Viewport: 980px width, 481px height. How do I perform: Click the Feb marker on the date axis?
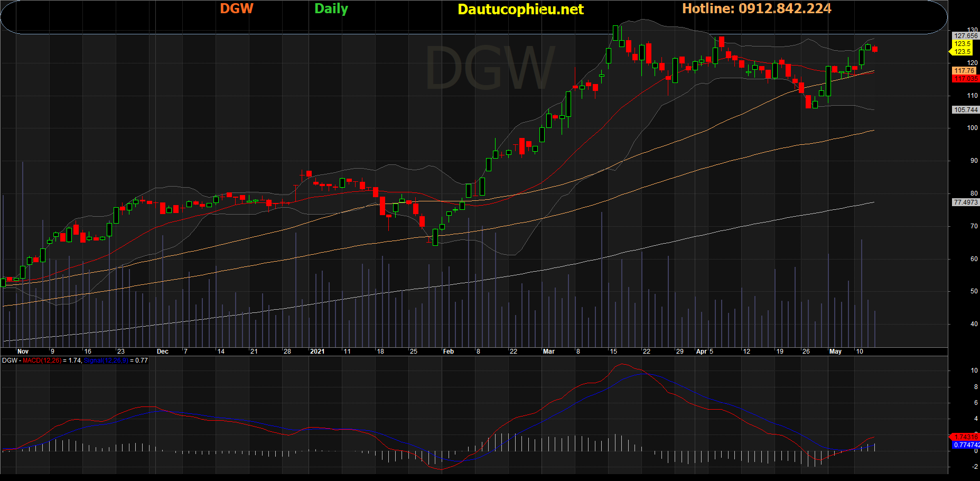click(x=448, y=351)
